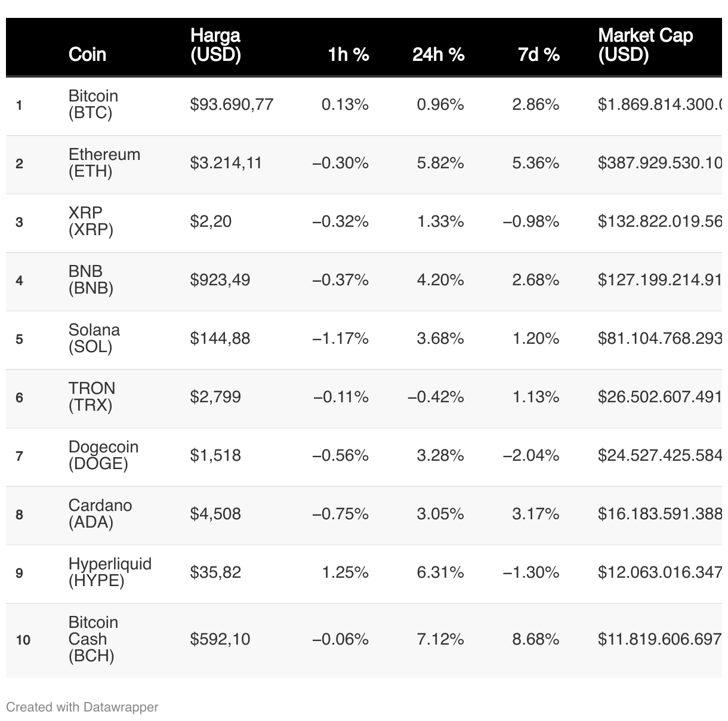
Task: Select the Ethereum (ETH) coin cell
Action: (x=104, y=163)
